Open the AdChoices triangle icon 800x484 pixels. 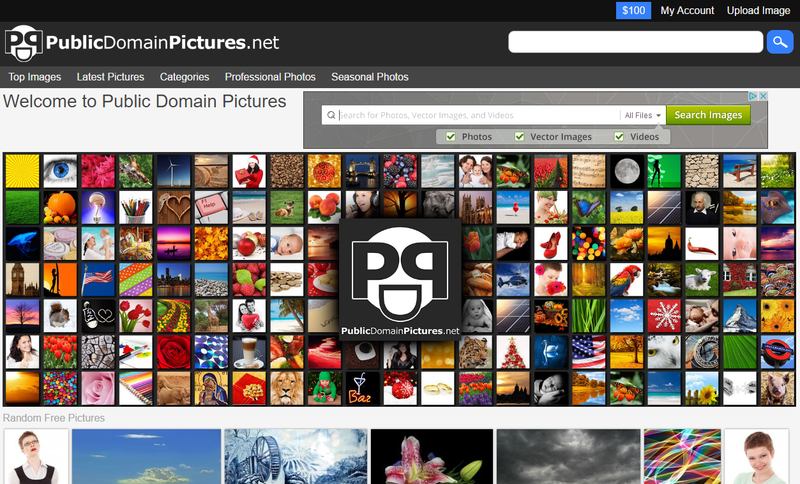[x=753, y=97]
